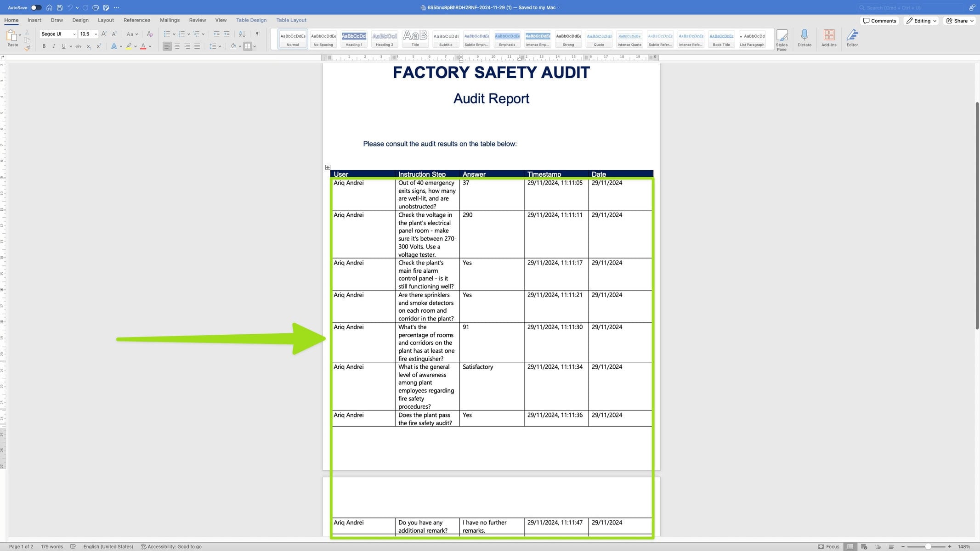Click the Share button

[x=960, y=21]
